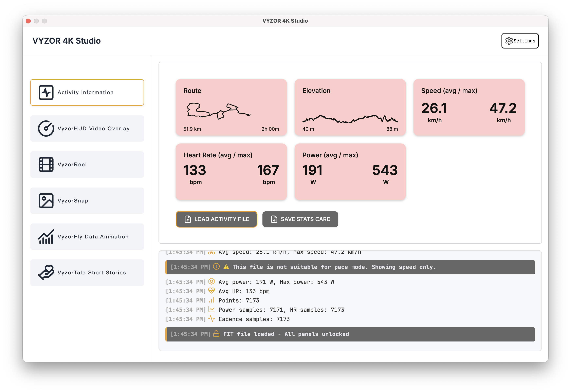Click the VyzorHUD gauge icon
Viewport: 571px width, 392px height.
coord(46,129)
